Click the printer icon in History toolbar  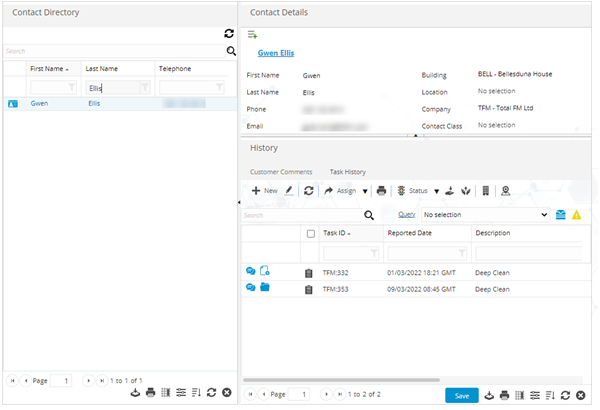click(x=381, y=190)
